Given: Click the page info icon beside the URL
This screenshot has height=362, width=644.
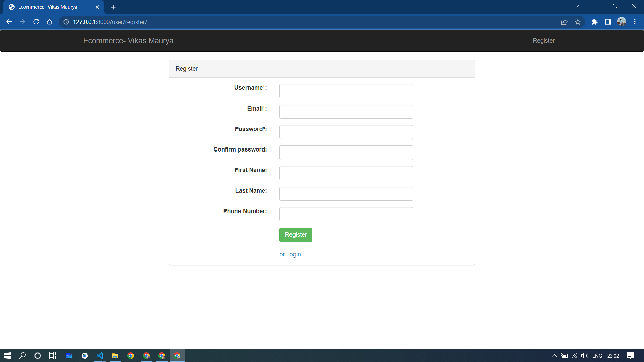Looking at the screenshot, I should pyautogui.click(x=66, y=22).
